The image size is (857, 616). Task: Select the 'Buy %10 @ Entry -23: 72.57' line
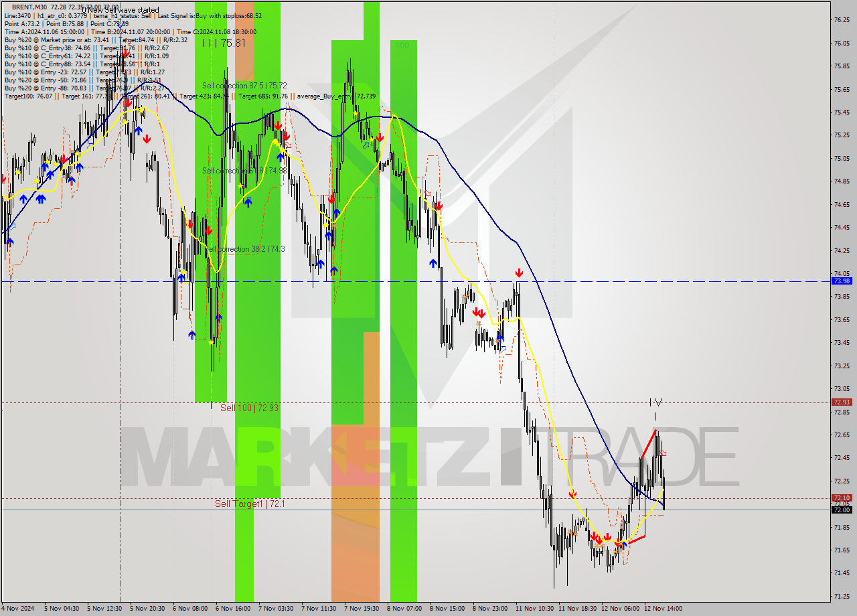coord(84,72)
